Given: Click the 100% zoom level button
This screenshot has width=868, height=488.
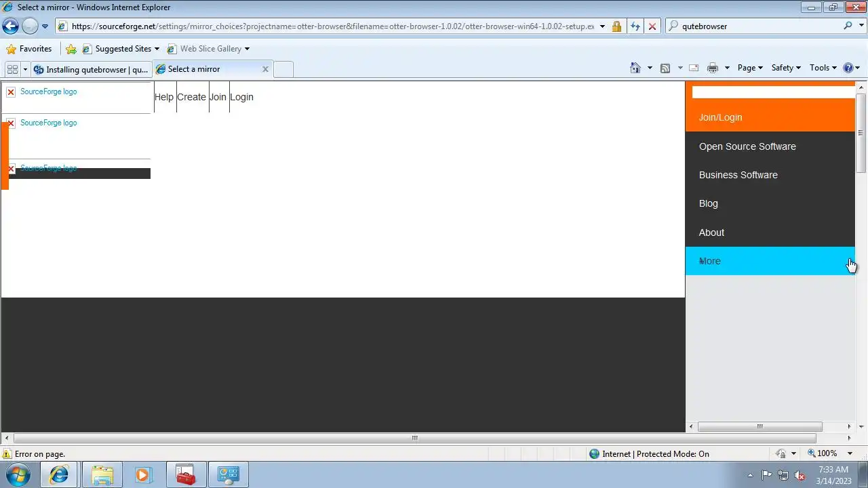Looking at the screenshot, I should coord(823,453).
